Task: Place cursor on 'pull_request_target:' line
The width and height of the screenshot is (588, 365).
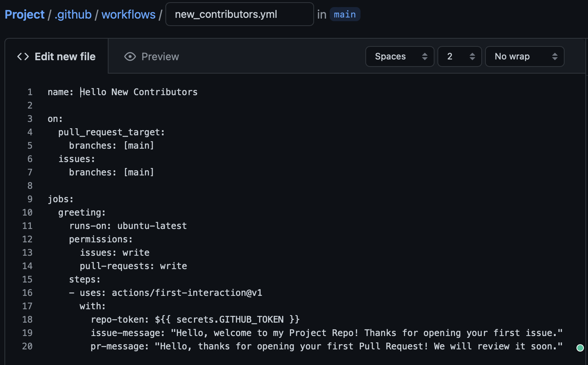Action: (112, 132)
